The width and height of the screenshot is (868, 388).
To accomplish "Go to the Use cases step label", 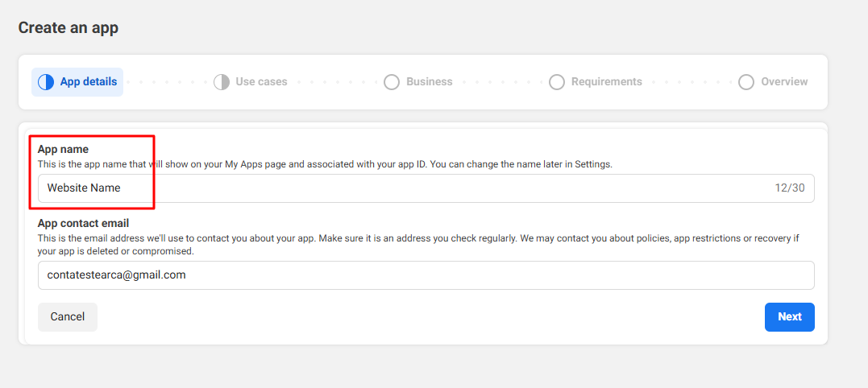I will point(261,82).
